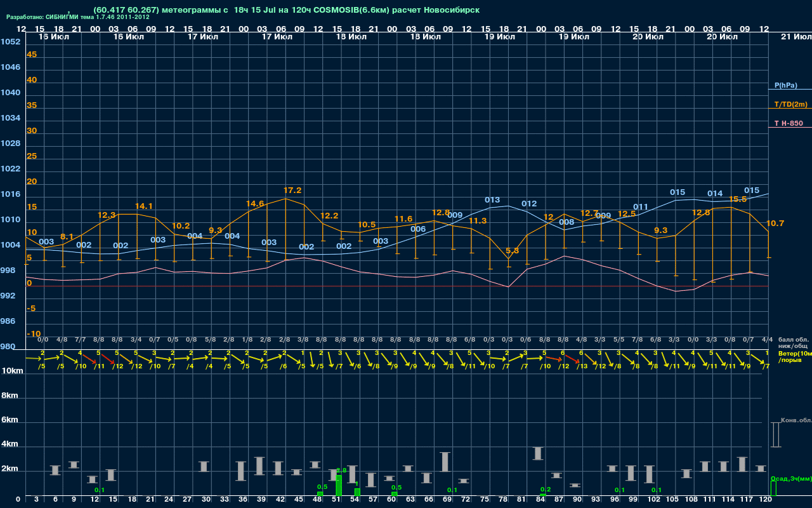Click the 21 Июл date label

pyautogui.click(x=796, y=37)
